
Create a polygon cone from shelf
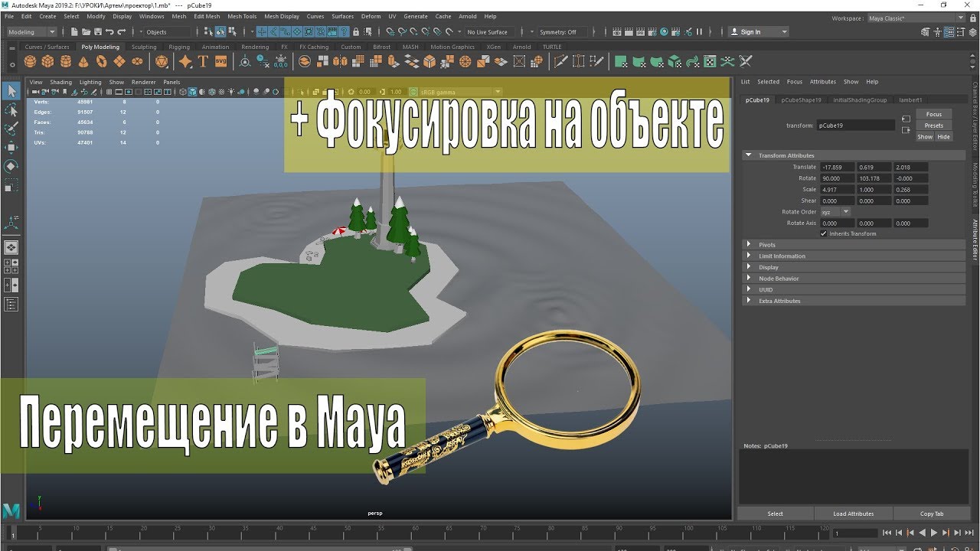pos(83,61)
